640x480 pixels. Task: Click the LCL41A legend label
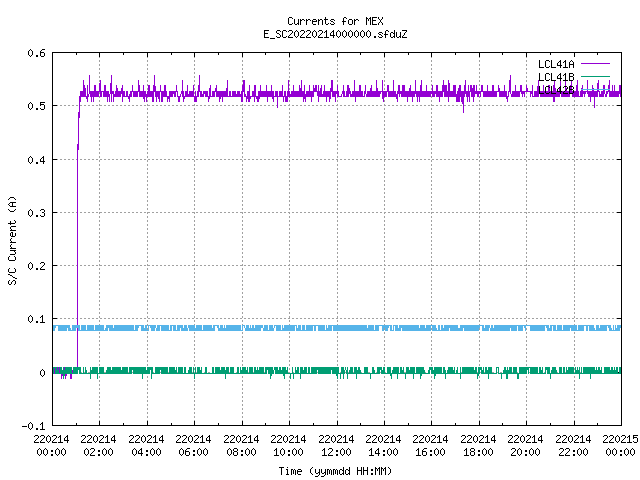point(556,64)
